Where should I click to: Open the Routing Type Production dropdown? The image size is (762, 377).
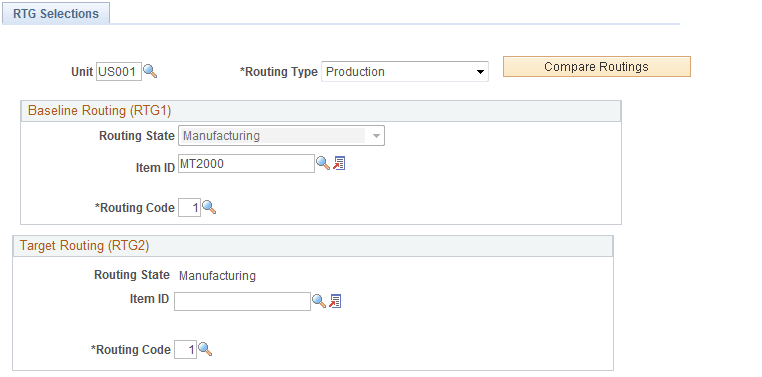coord(405,71)
